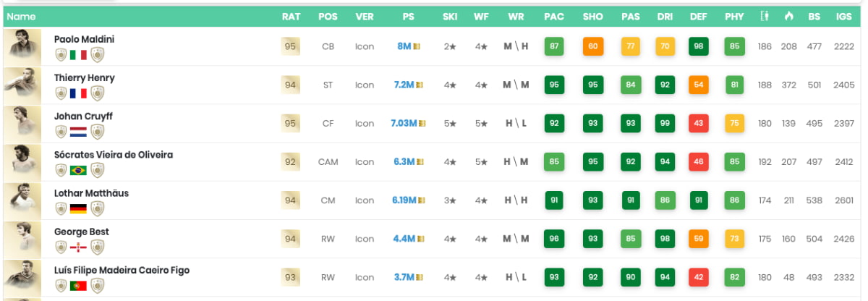This screenshot has height=301, width=868.
Task: Click the Netherlands flag under Johan Cruyff
Action: 78,132
